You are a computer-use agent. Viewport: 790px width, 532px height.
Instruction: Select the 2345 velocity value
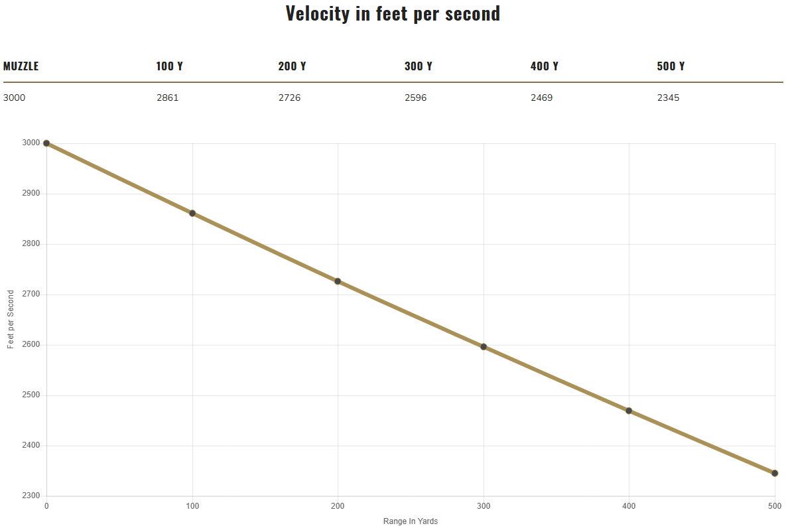coord(668,98)
